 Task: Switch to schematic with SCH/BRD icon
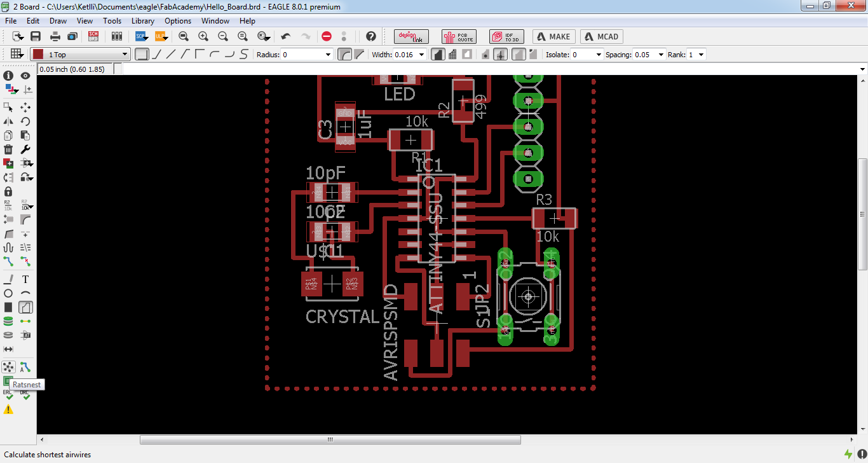click(x=93, y=36)
